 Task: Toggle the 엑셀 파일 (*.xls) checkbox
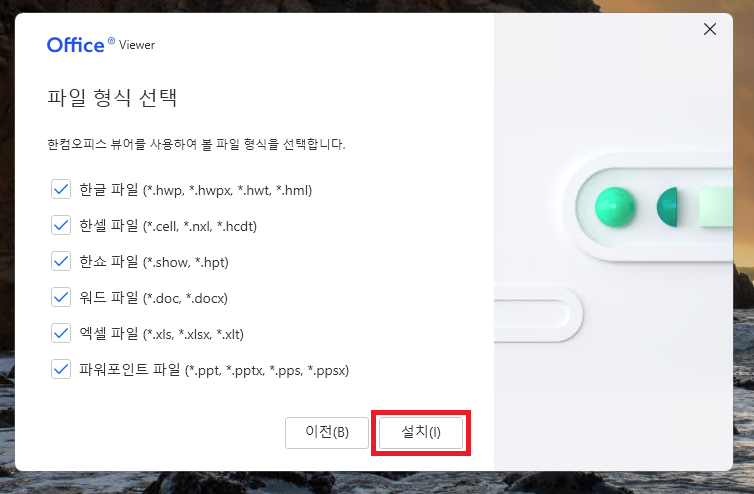(61, 333)
